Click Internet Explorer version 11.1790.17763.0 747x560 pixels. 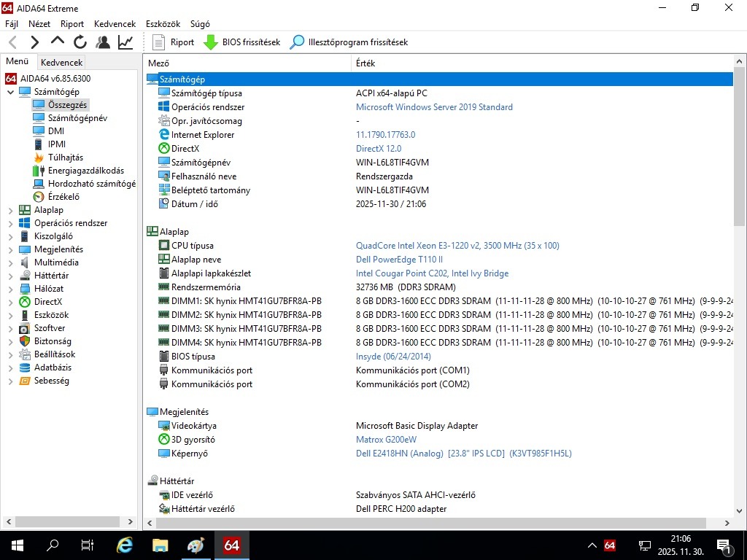point(385,135)
